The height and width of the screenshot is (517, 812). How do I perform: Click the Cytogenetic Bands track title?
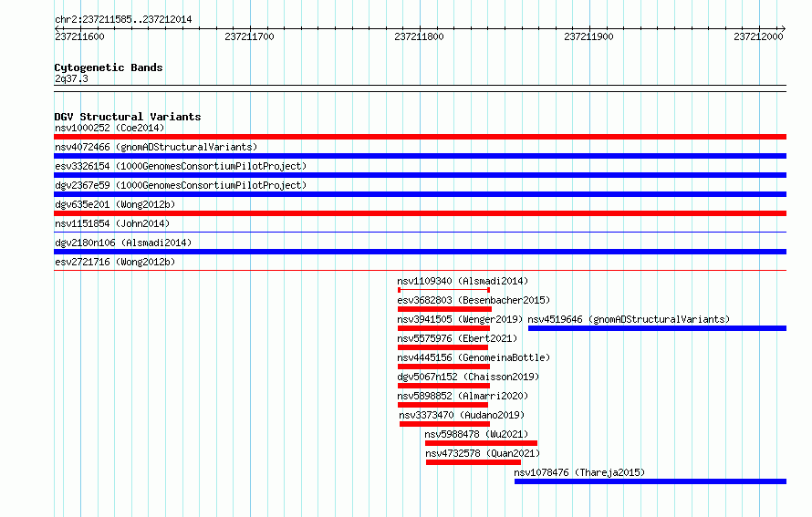point(109,67)
